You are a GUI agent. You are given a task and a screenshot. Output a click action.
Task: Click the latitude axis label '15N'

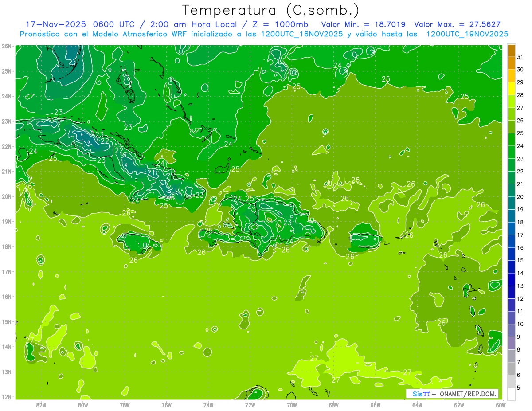pos(7,321)
